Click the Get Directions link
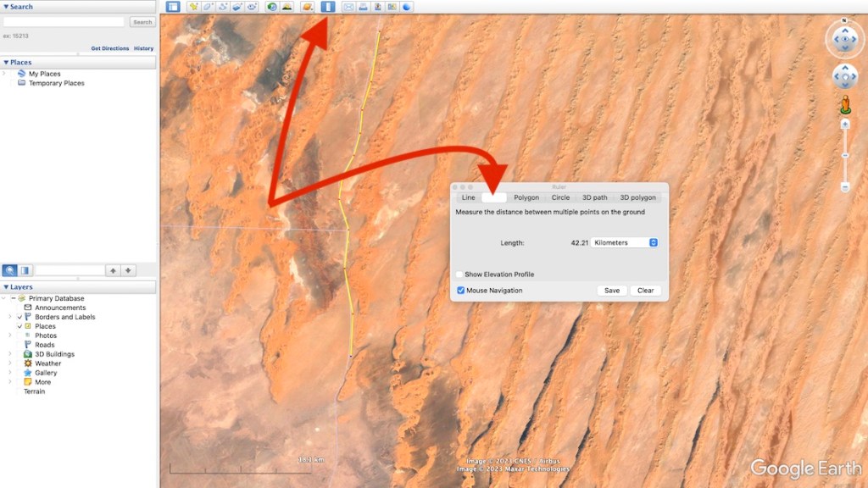The height and width of the screenshot is (488, 868). pos(109,48)
